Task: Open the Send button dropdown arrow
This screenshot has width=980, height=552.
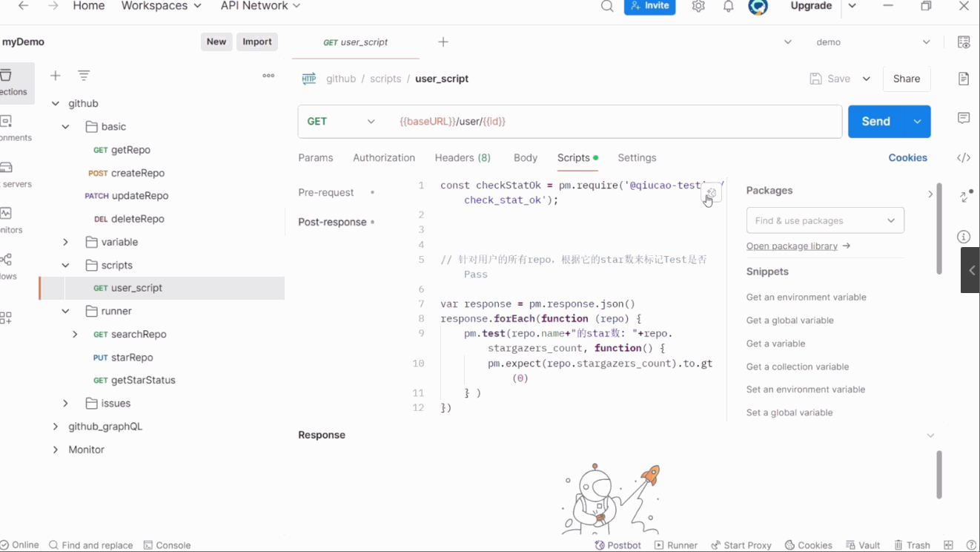Action: pyautogui.click(x=917, y=122)
